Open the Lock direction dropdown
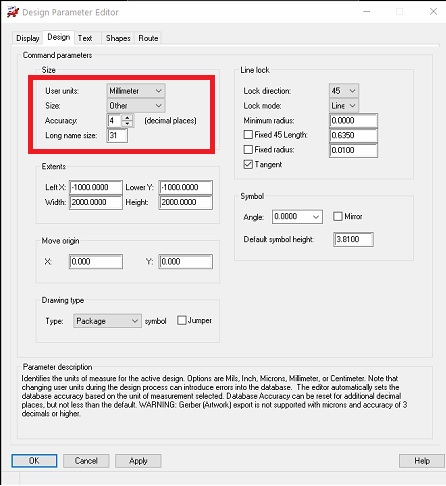The image size is (446, 486). pos(344,91)
